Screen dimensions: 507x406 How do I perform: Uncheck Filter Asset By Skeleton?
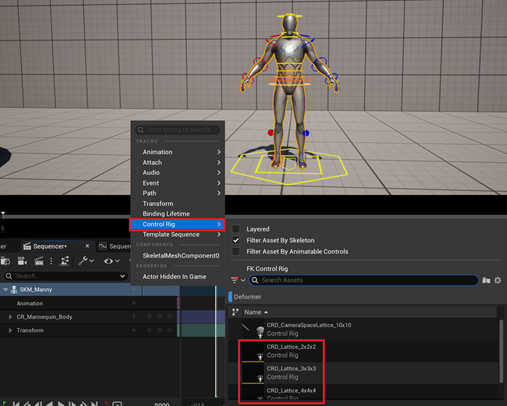[x=236, y=240]
